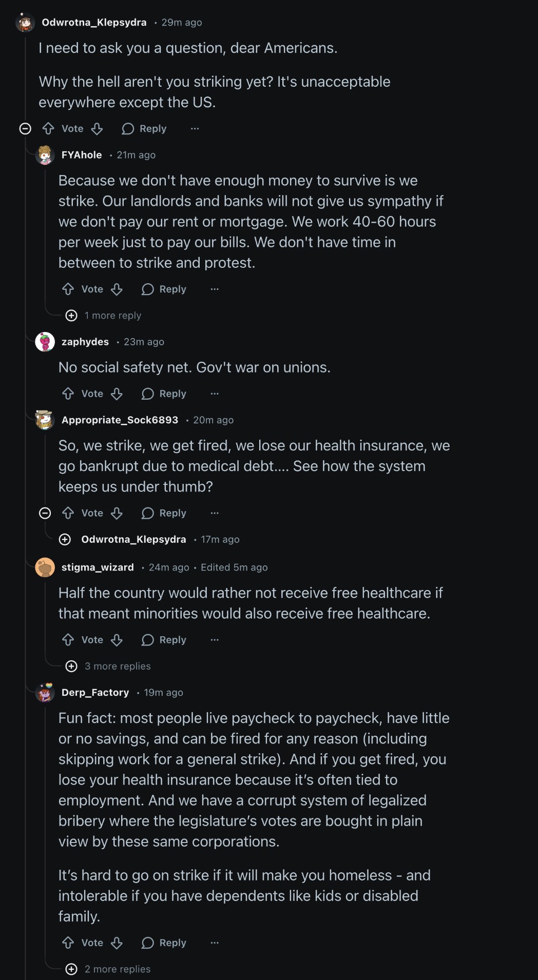Upvote Appropriate_Sock6893's health insurance comment
The width and height of the screenshot is (538, 980).
pos(68,513)
